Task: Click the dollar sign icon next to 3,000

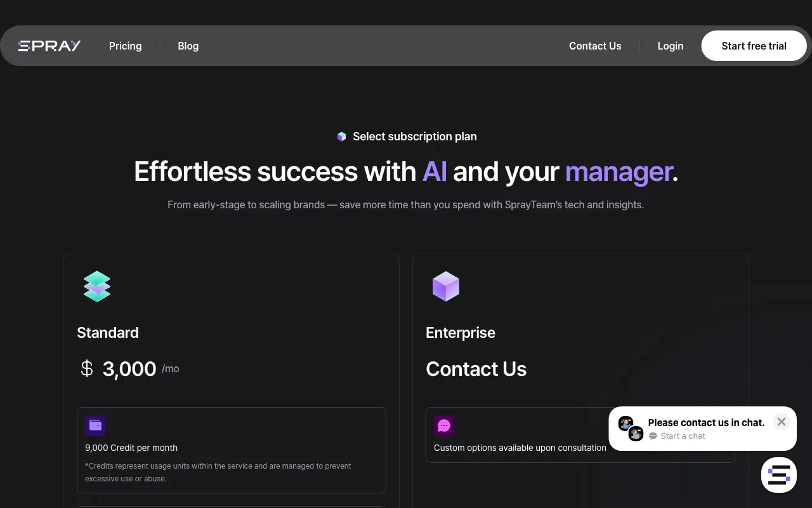Action: tap(87, 368)
